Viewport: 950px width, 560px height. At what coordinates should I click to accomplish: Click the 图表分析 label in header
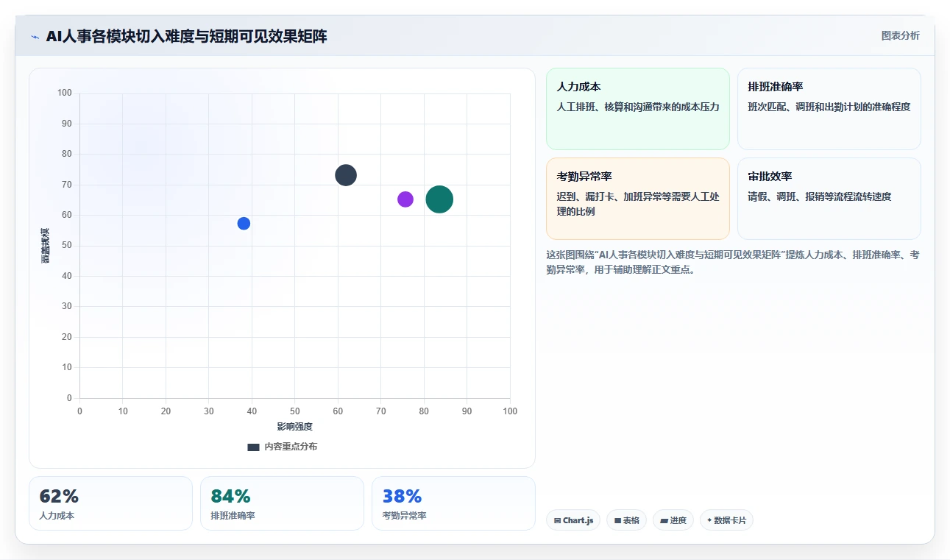click(900, 35)
